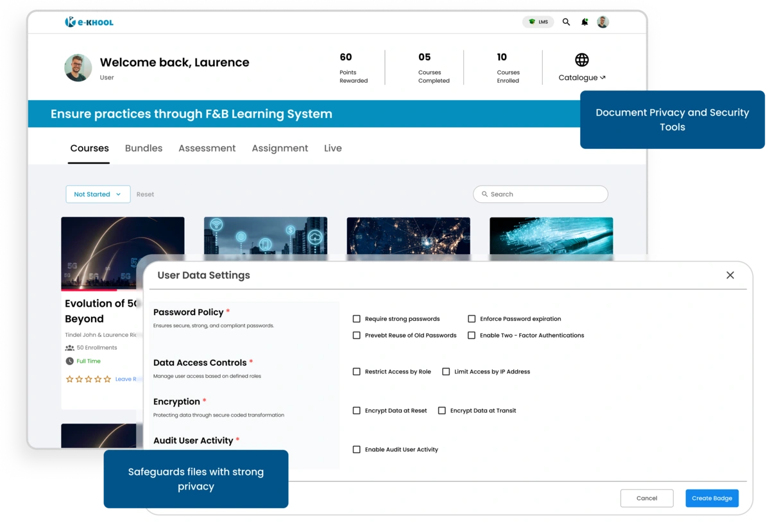The height and width of the screenshot is (532, 770).
Task: Open the user profile avatar picture
Action: (x=603, y=21)
